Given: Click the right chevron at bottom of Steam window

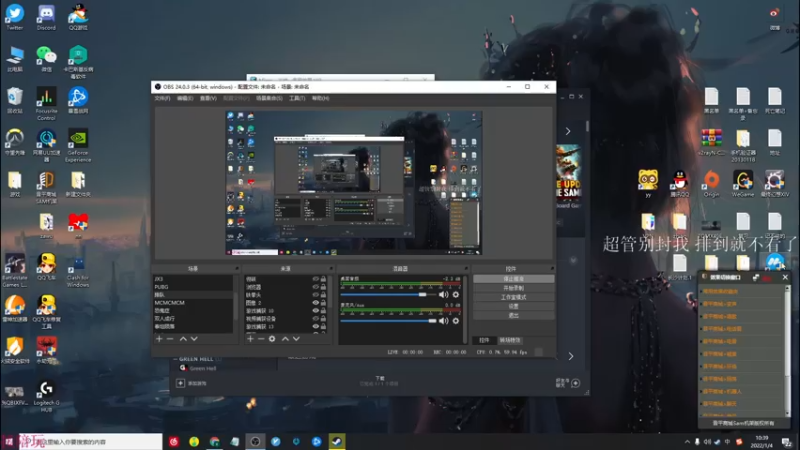Looking at the screenshot, I should click(570, 356).
